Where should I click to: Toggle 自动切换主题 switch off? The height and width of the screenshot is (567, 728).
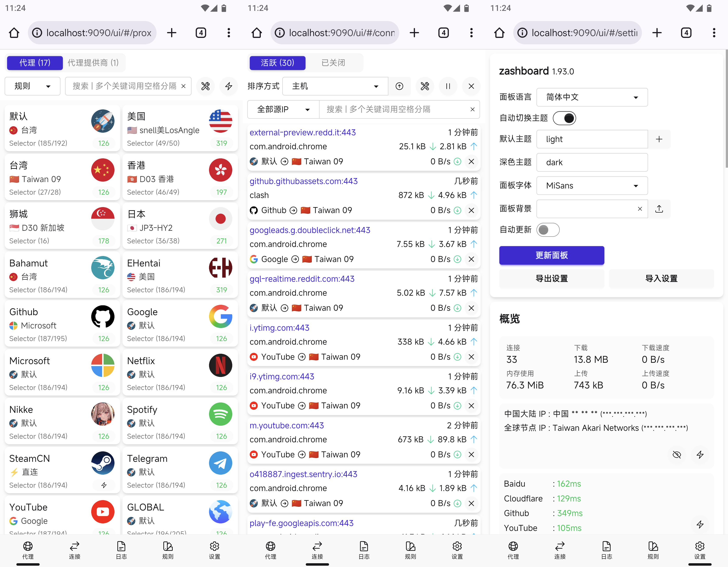[x=564, y=118]
